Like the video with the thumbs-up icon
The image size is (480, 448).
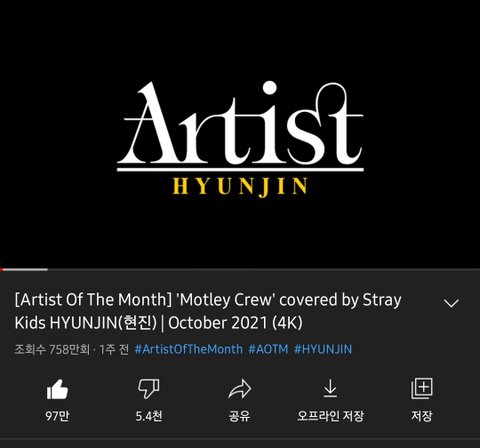[x=57, y=389]
